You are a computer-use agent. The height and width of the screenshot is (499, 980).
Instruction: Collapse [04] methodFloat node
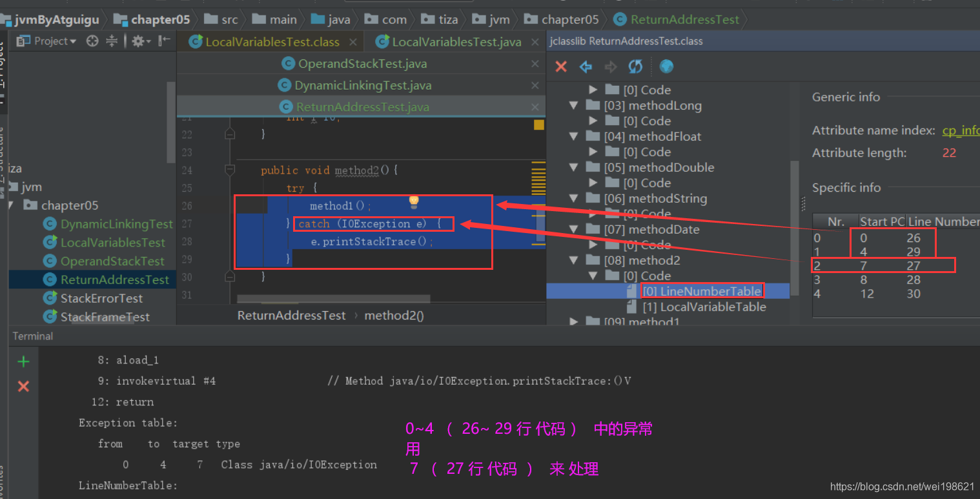coord(573,136)
